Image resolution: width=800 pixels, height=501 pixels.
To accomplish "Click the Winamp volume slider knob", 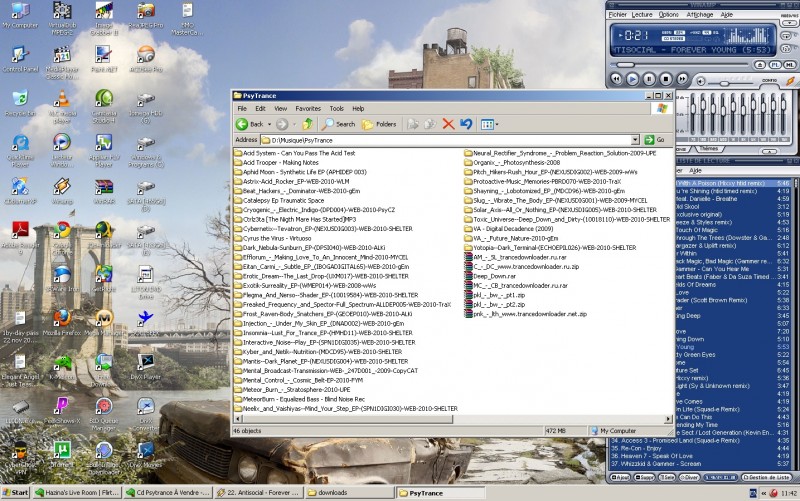I will pyautogui.click(x=724, y=83).
